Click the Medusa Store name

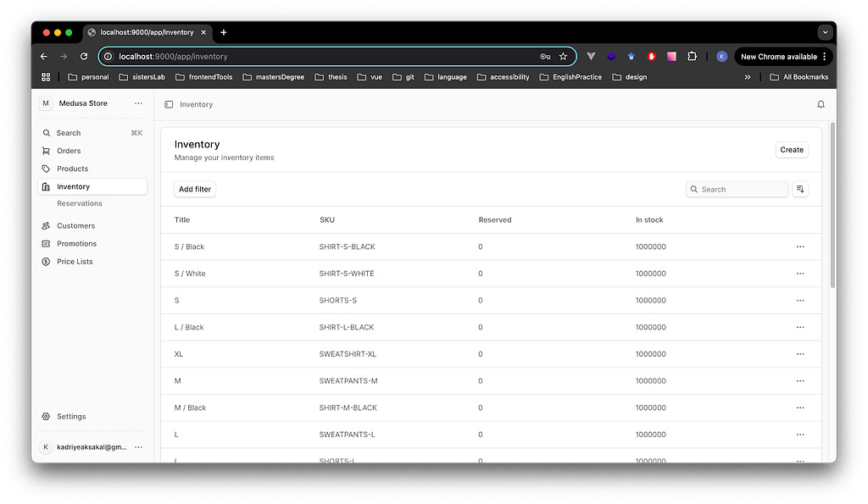(83, 103)
